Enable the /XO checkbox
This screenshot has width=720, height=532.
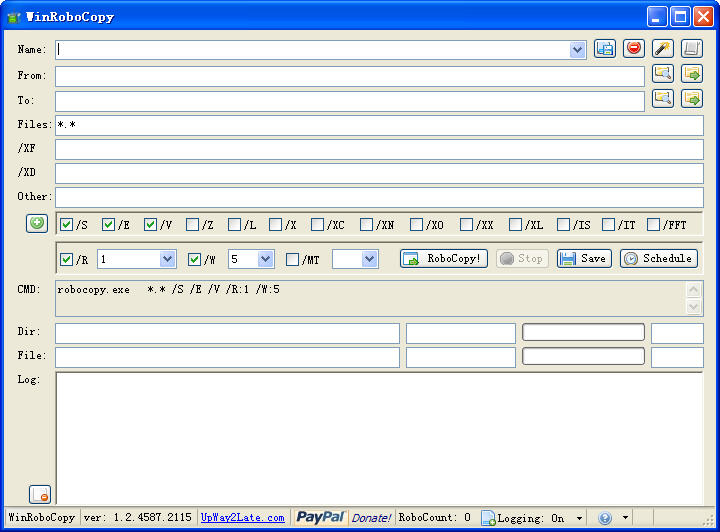click(416, 224)
